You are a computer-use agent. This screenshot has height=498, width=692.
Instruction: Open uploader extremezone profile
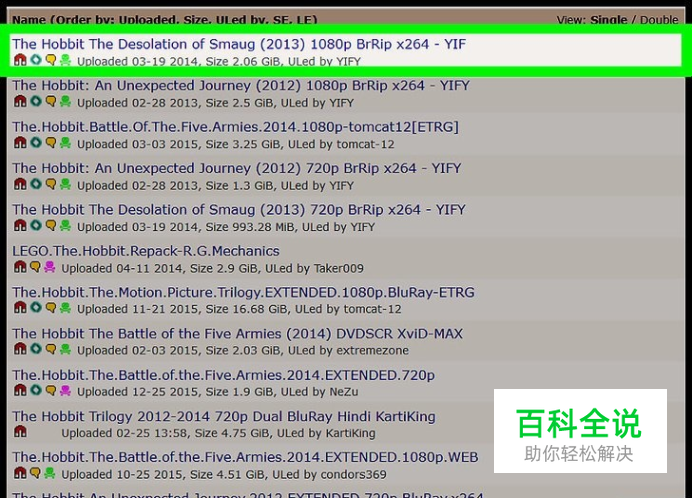372,351
